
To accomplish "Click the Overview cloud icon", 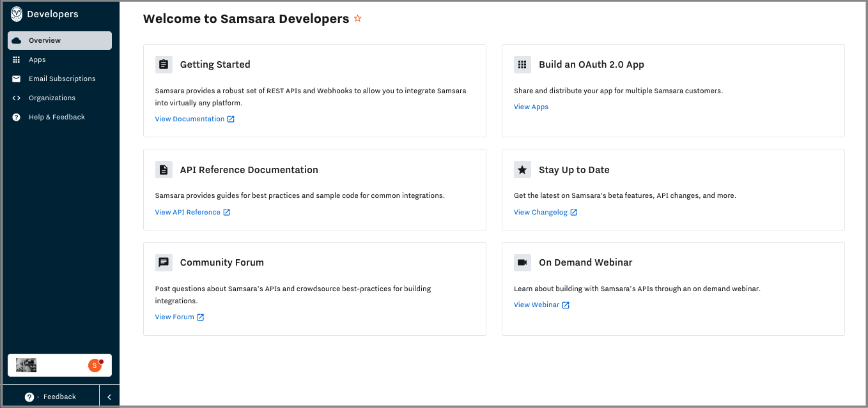I will [17, 40].
